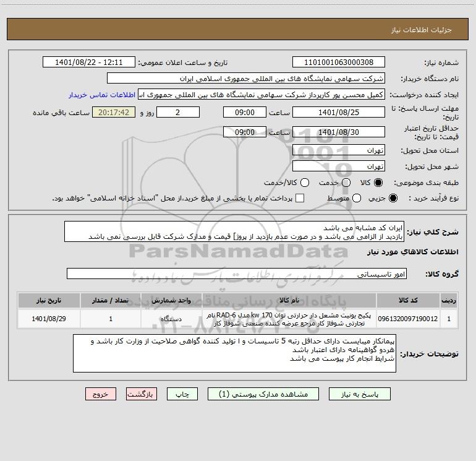476x461 pixels.
Task: Click the price validity date 1401/08/30 field
Action: click(339, 132)
